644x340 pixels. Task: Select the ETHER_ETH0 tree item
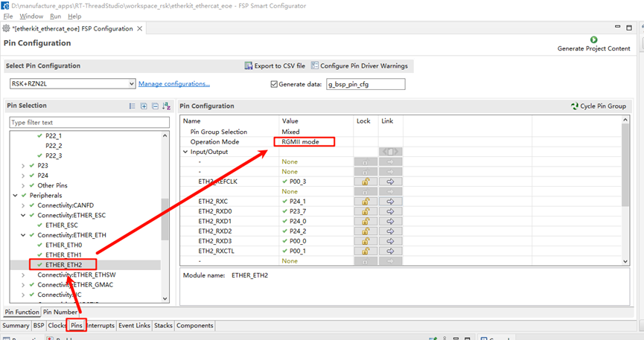coord(64,246)
